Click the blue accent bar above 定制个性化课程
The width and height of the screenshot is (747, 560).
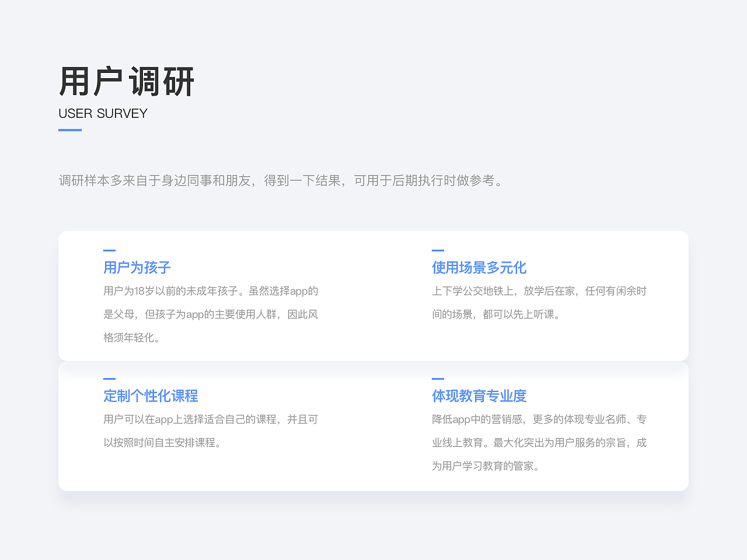click(108, 379)
